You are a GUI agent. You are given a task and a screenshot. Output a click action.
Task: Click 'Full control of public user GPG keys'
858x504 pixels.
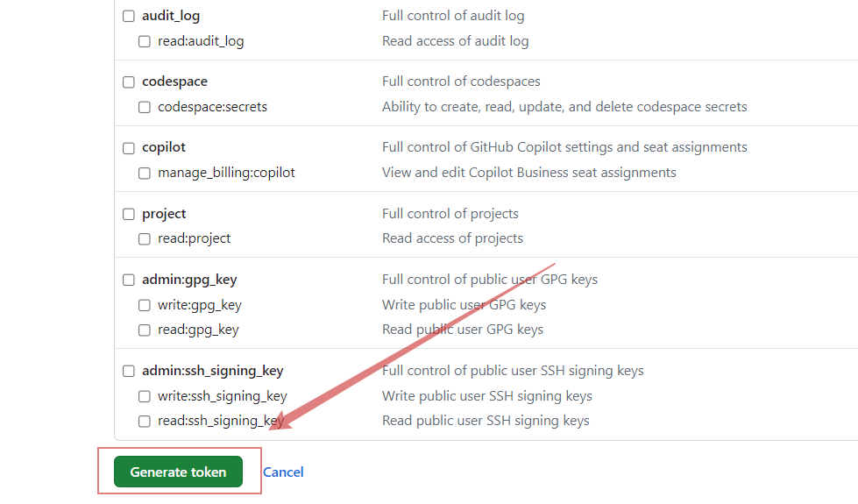point(490,280)
